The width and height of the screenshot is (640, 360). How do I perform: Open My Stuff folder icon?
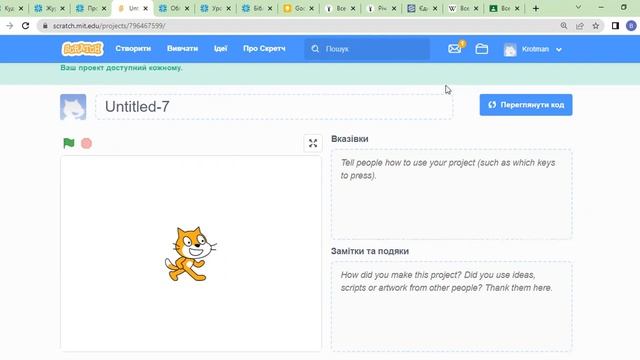click(x=482, y=49)
